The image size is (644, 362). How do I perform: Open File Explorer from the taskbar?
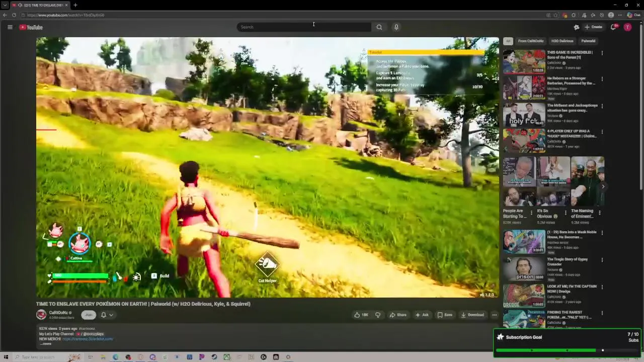[103, 357]
